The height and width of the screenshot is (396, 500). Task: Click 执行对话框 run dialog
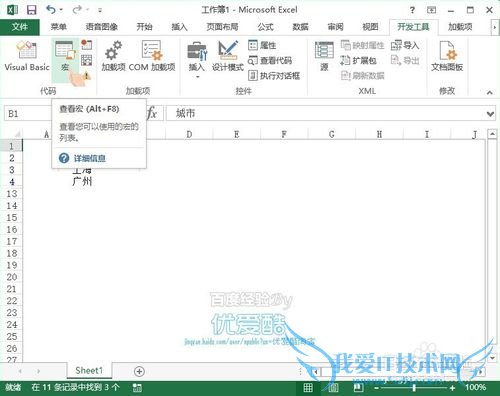coord(274,76)
